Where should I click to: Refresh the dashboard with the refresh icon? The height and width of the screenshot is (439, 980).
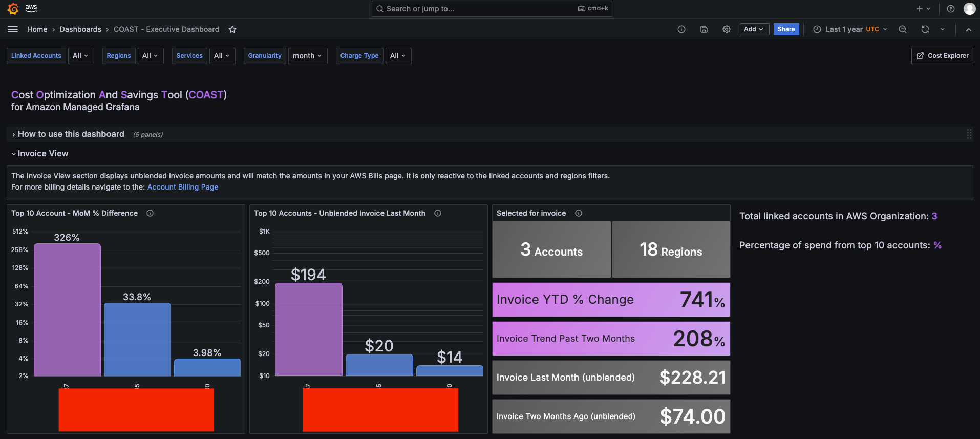coord(925,29)
